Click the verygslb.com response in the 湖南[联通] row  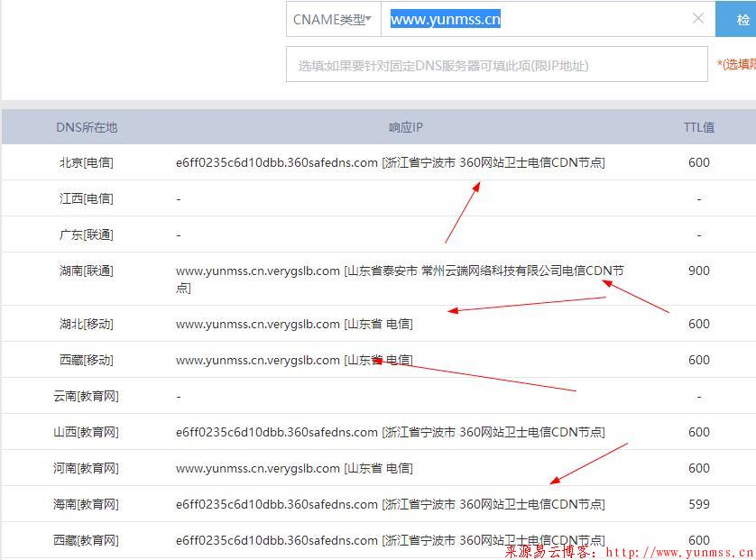400,279
